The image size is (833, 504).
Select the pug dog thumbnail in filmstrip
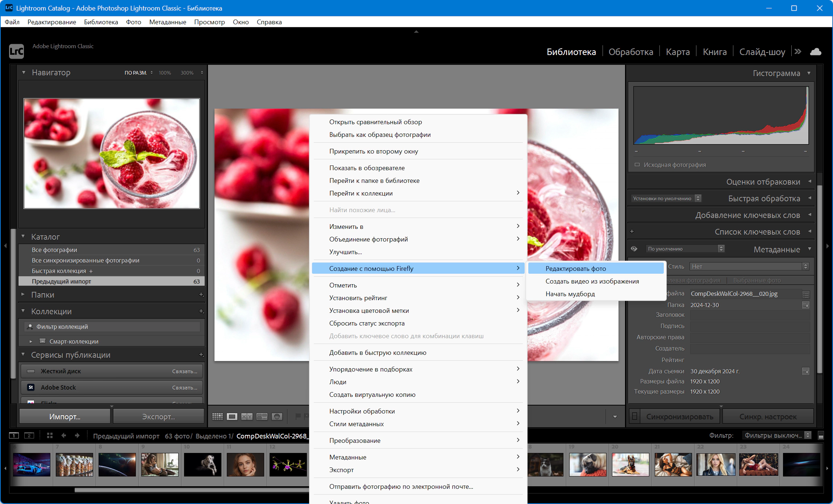tap(587, 465)
